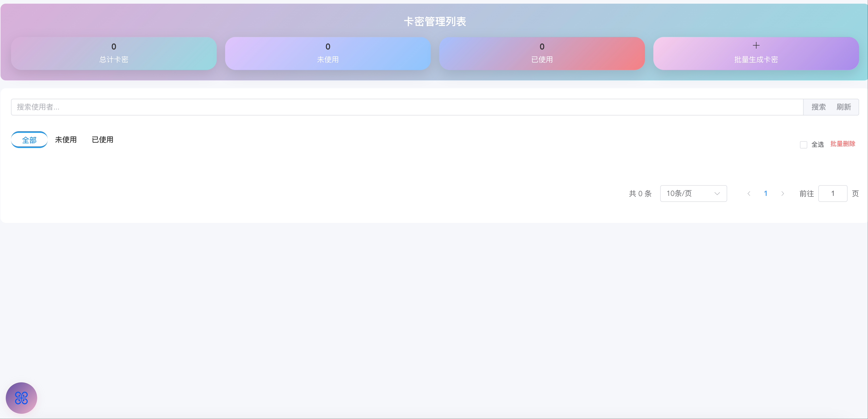
Task: Go to next page arrow
Action: (782, 194)
